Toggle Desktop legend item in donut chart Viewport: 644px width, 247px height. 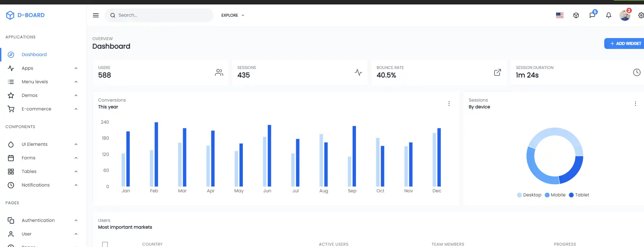point(529,195)
